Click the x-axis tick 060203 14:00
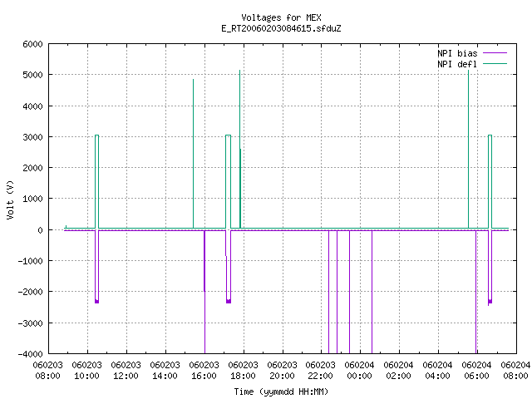The width and height of the screenshot is (532, 399). tap(165, 370)
